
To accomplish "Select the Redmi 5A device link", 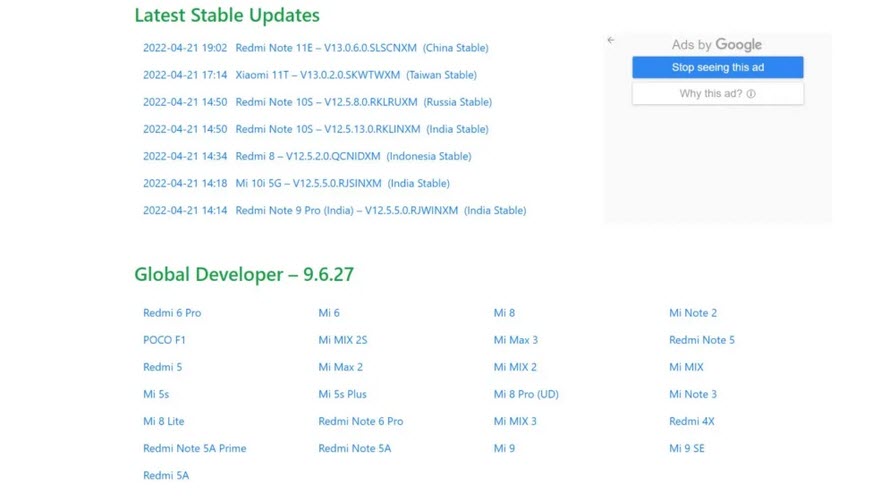I will 166,475.
